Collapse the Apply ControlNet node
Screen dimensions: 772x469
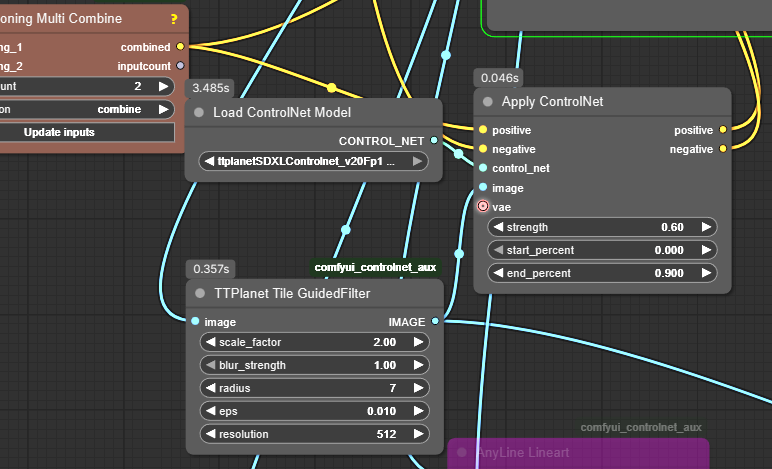click(x=487, y=102)
